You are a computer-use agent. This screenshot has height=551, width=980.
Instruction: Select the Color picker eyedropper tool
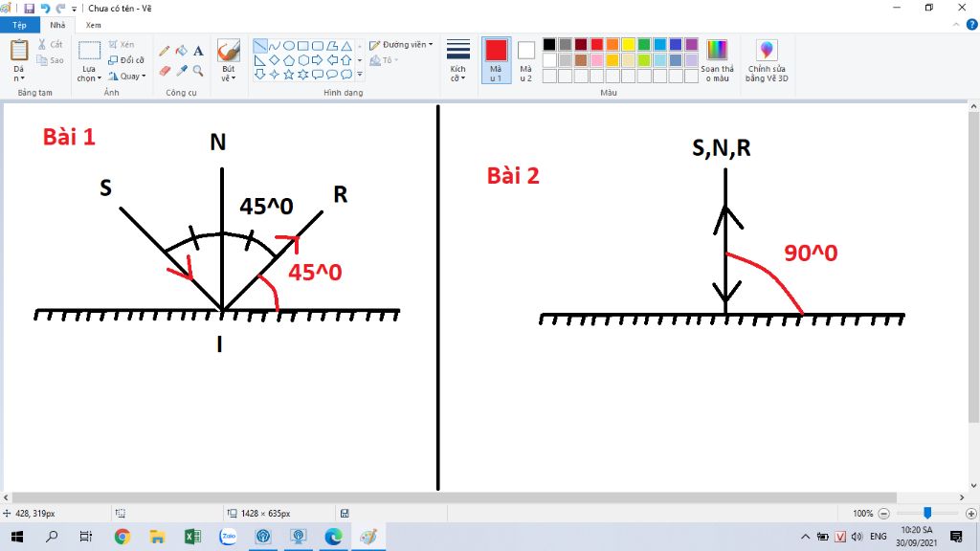click(181, 71)
